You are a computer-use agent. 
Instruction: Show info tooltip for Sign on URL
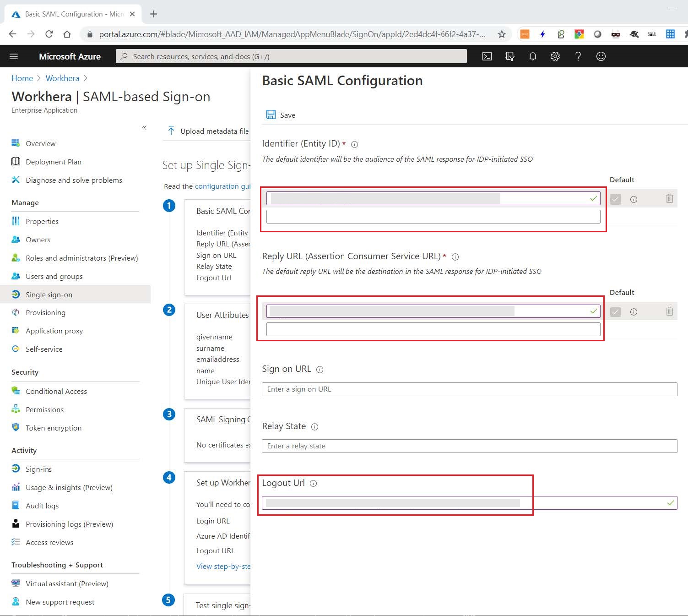point(320,370)
